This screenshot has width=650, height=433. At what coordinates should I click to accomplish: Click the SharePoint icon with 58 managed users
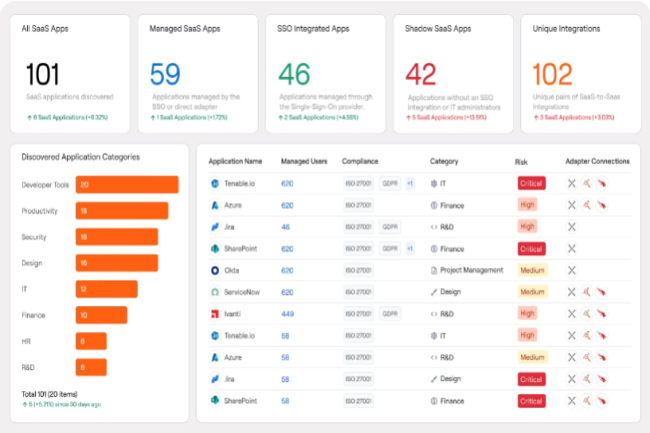215,400
